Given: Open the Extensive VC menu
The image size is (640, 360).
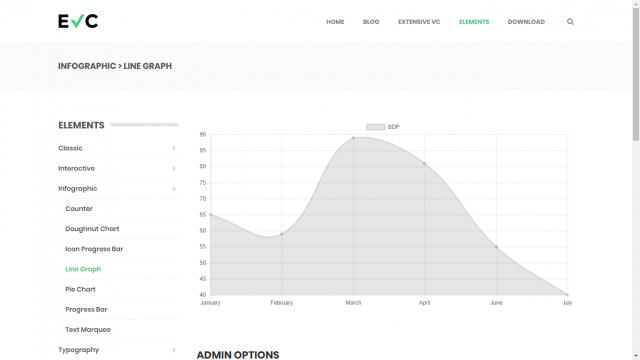Looking at the screenshot, I should coord(419,22).
